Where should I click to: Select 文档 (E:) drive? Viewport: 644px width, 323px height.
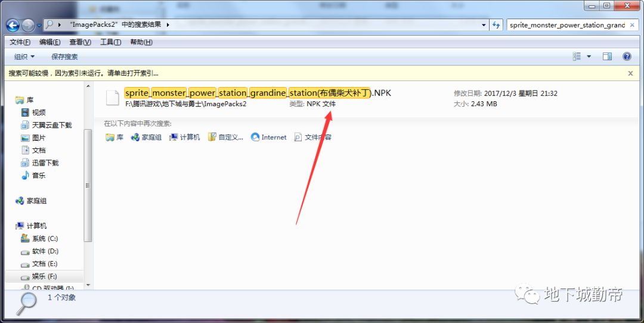[39, 263]
